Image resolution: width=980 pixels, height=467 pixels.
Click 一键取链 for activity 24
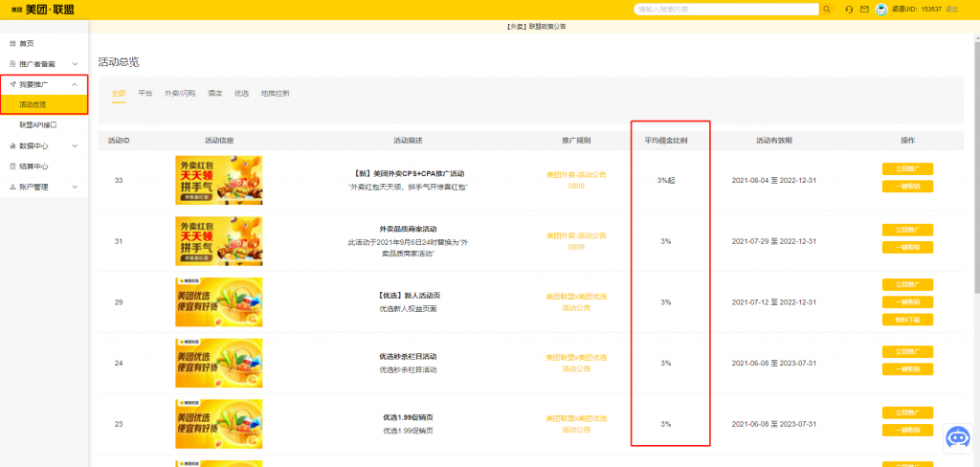(x=907, y=369)
